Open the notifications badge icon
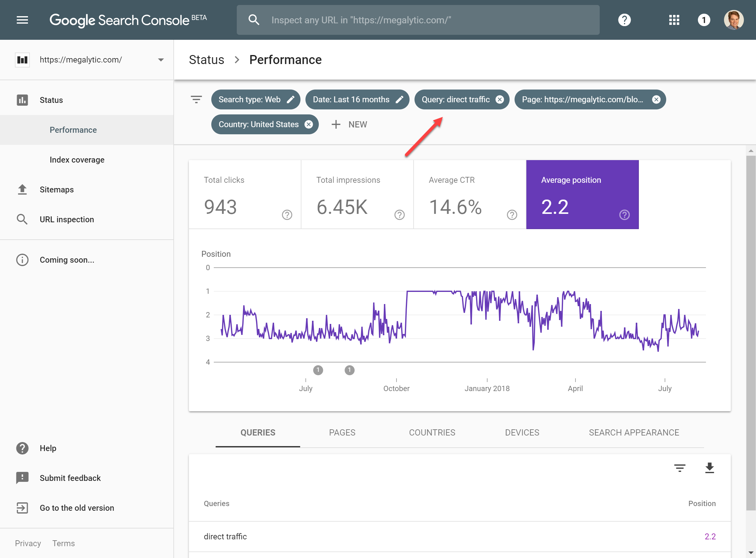Image resolution: width=756 pixels, height=558 pixels. [704, 20]
